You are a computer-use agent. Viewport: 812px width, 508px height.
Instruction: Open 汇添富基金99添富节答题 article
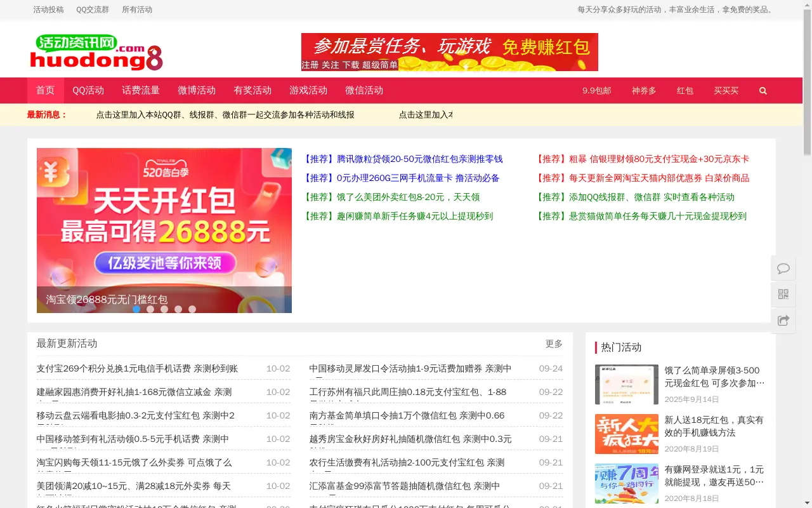coord(405,486)
